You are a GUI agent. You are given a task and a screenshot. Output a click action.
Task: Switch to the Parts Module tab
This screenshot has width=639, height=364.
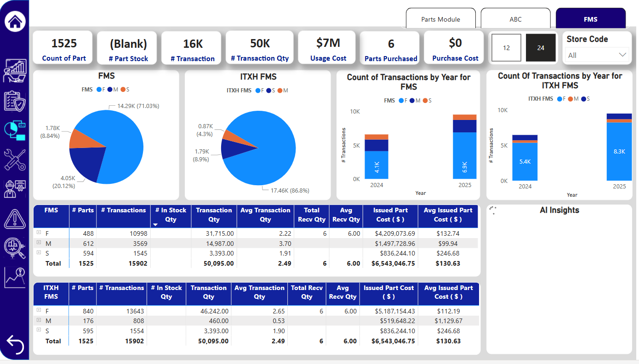pyautogui.click(x=440, y=19)
